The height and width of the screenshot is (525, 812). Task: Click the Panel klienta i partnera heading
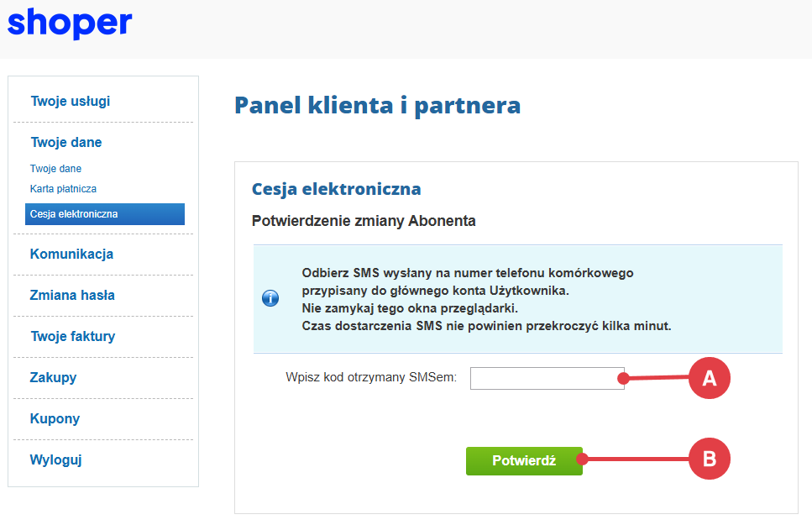pyautogui.click(x=377, y=106)
